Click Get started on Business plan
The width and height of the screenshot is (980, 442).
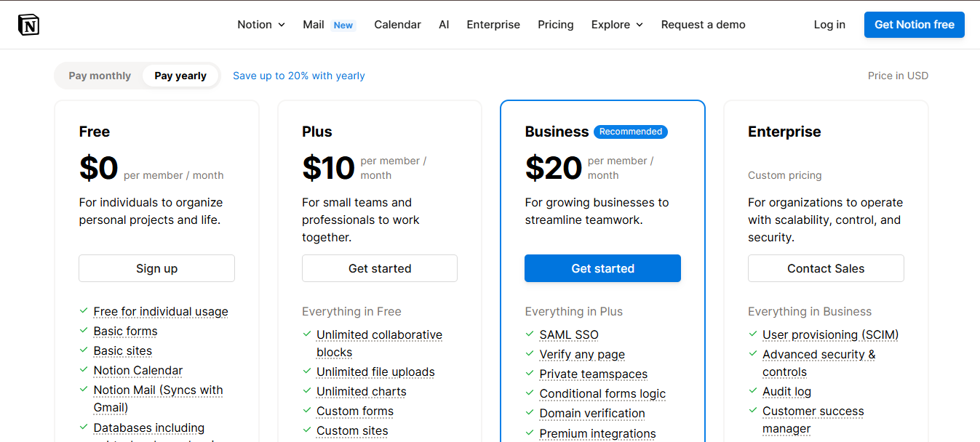(x=602, y=268)
